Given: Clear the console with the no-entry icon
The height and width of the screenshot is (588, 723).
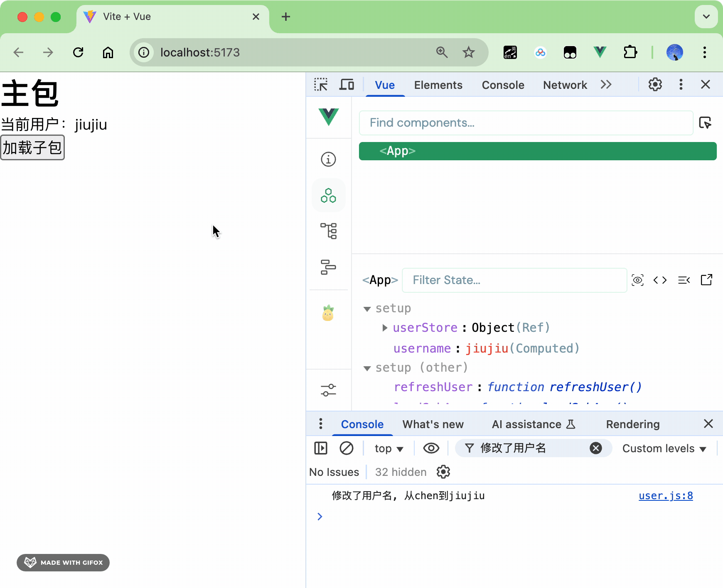Looking at the screenshot, I should [347, 448].
